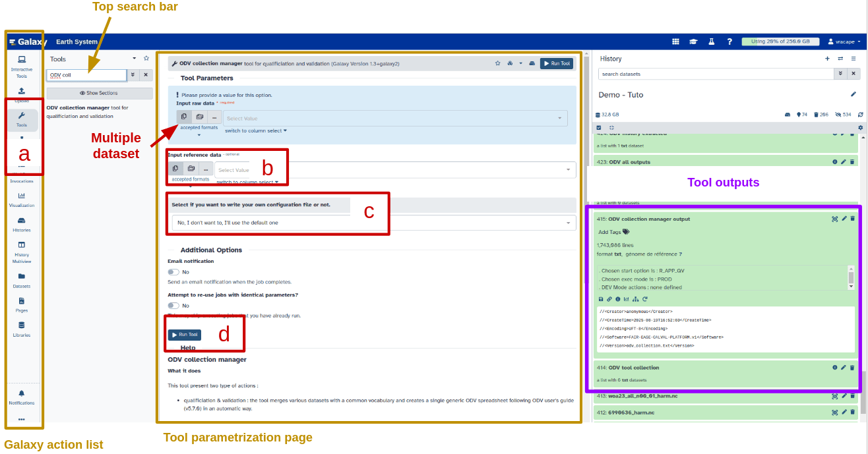Open the Earth System menu item
Screen dimensions: 868x454
point(77,42)
